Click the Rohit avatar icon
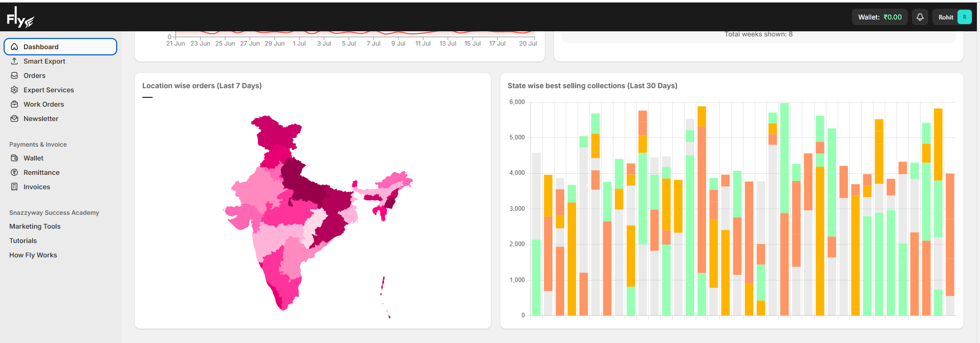The image size is (980, 343). pyautogui.click(x=965, y=17)
